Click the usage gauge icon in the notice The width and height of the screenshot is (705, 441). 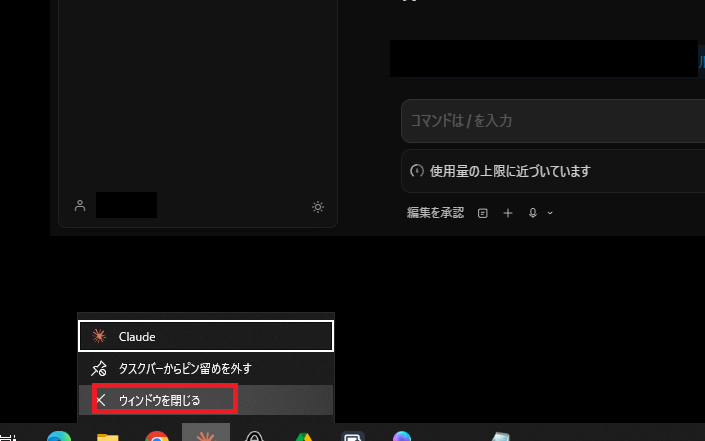(x=417, y=171)
